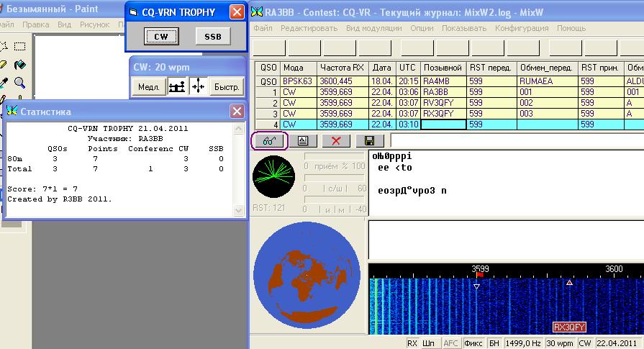Open the Конфигурация menu
This screenshot has height=349, width=644.
coord(522,28)
